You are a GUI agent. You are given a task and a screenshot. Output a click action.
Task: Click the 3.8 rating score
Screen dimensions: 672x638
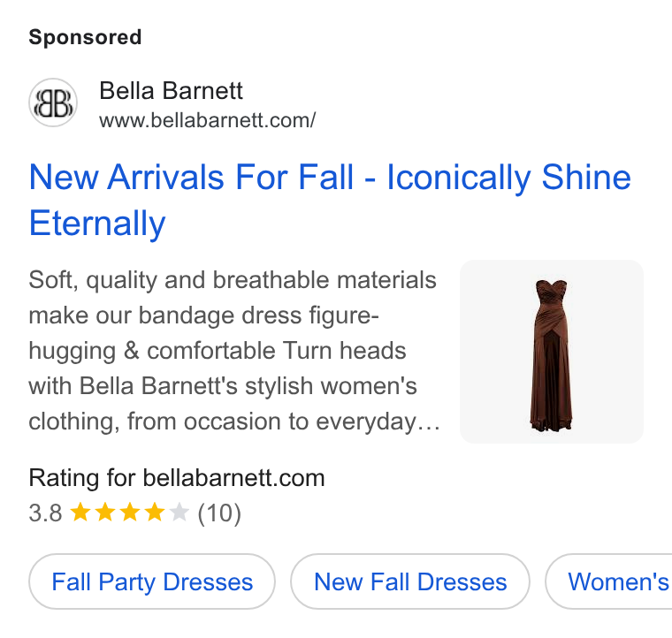pos(45,513)
